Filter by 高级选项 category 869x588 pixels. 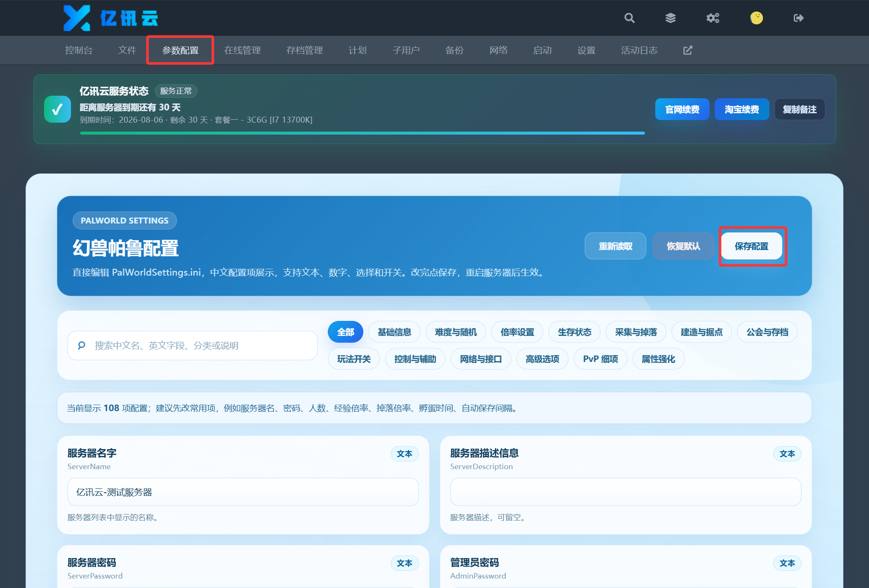(542, 359)
